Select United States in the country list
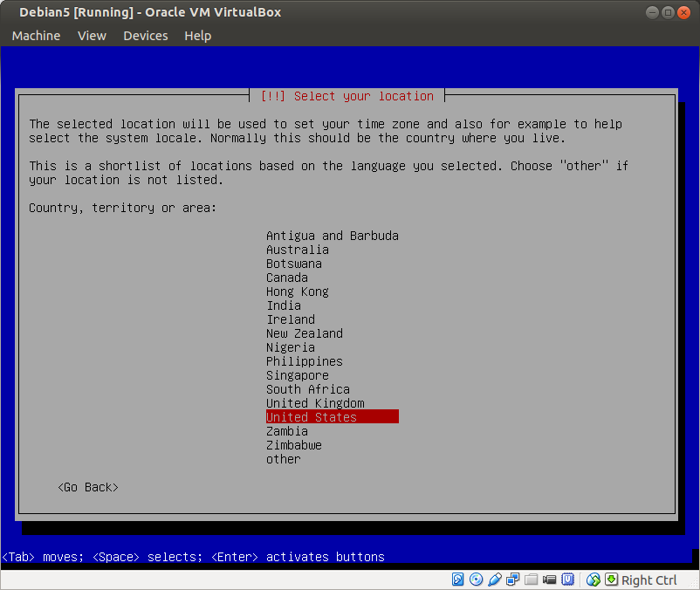This screenshot has width=700, height=590. (312, 417)
